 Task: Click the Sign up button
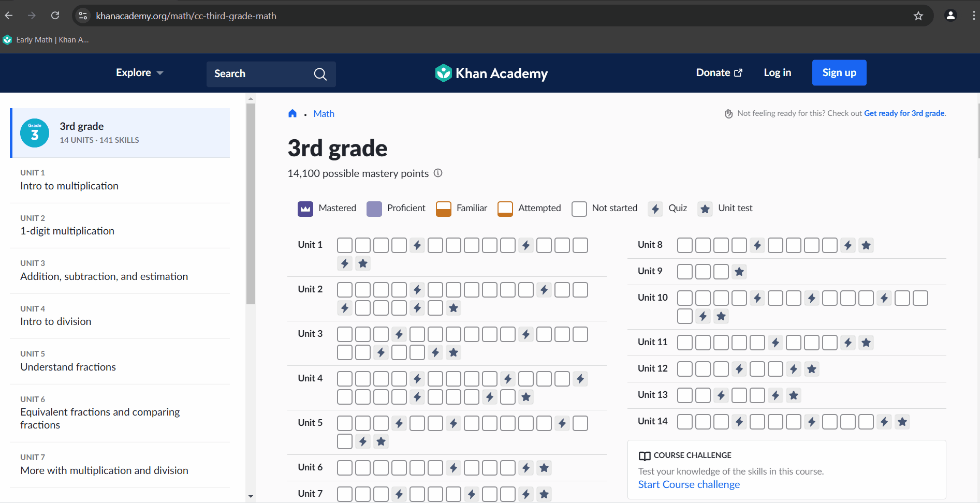pyautogui.click(x=839, y=73)
